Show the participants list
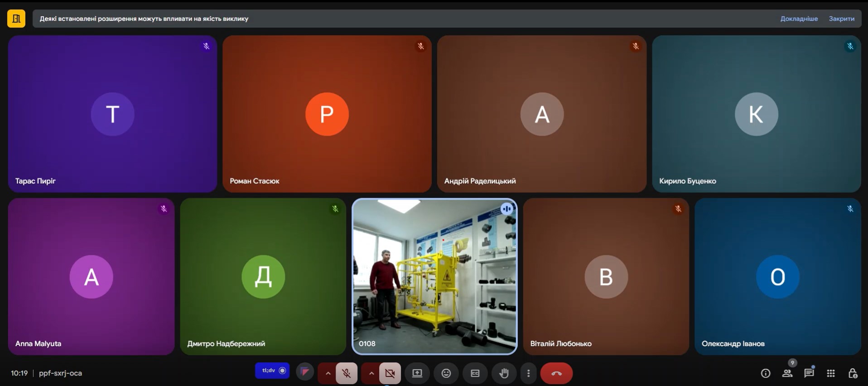Viewport: 868px width, 386px height. click(x=787, y=373)
